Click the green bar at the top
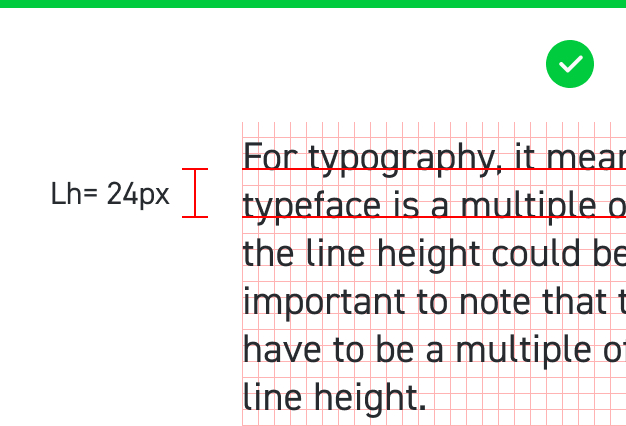This screenshot has width=626, height=426. 313,4
